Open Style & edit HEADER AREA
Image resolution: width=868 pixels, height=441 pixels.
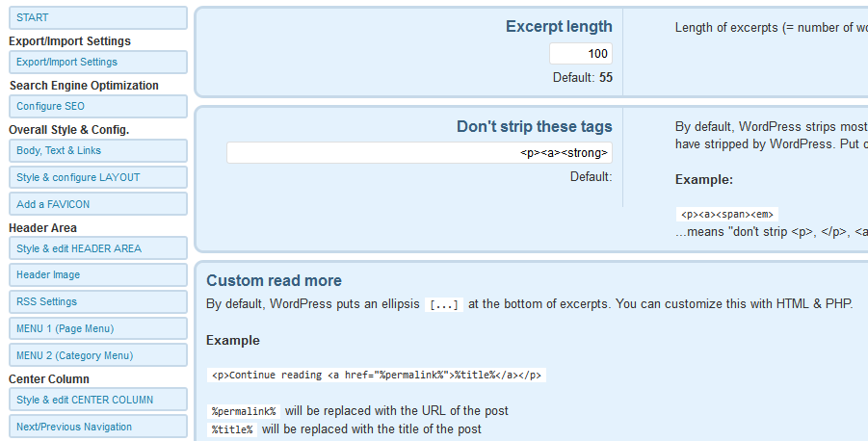98,248
